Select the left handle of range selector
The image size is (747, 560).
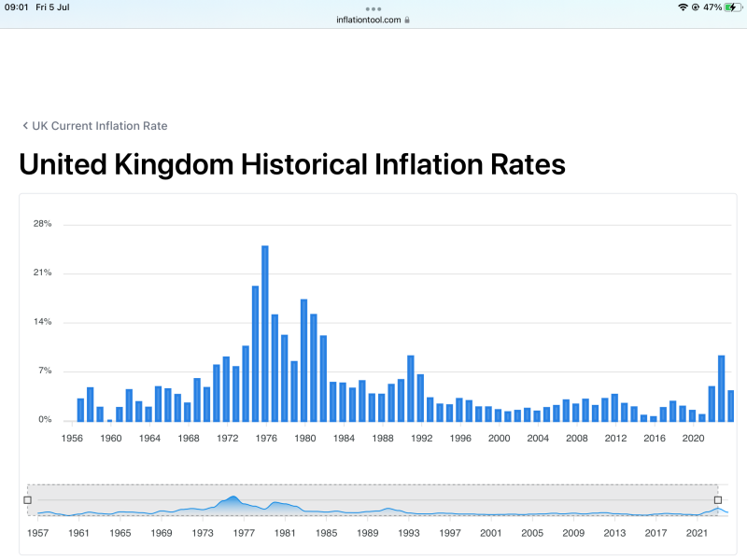pos(27,500)
